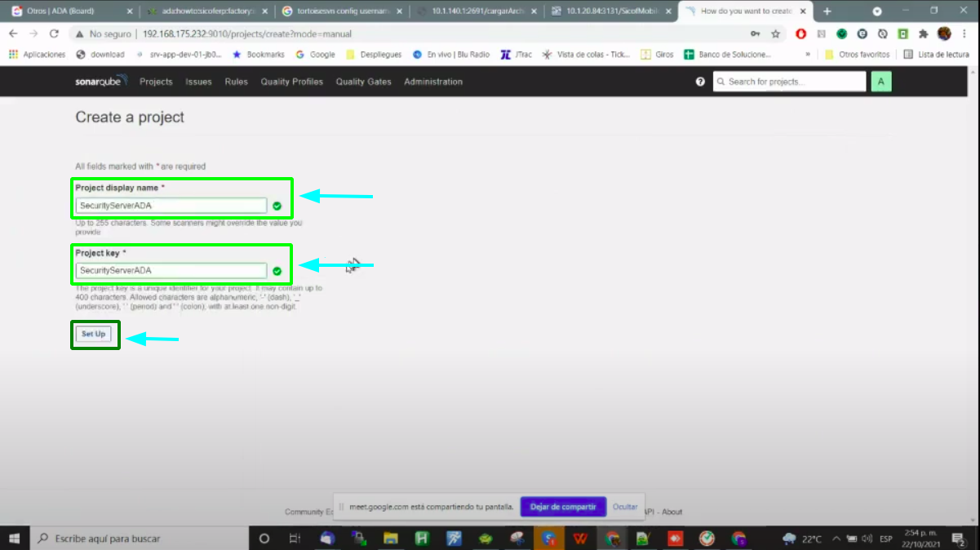Screen dimensions: 980x550
Task: Click the Windows taskbar search box
Action: tap(139, 539)
